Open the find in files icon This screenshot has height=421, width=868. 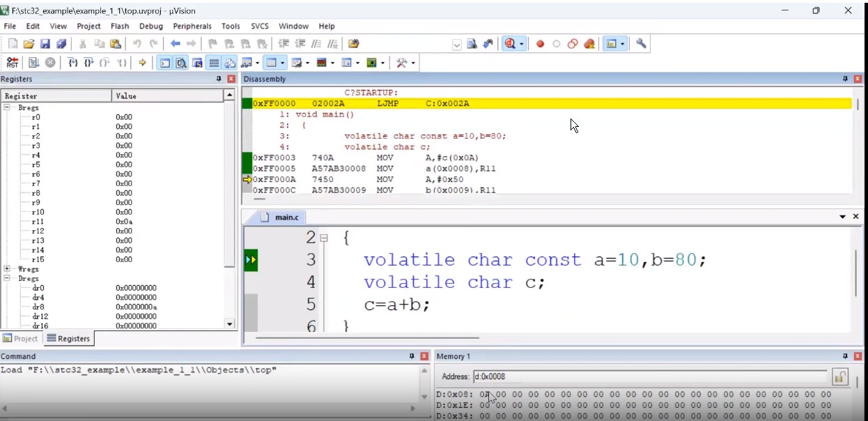coord(353,43)
